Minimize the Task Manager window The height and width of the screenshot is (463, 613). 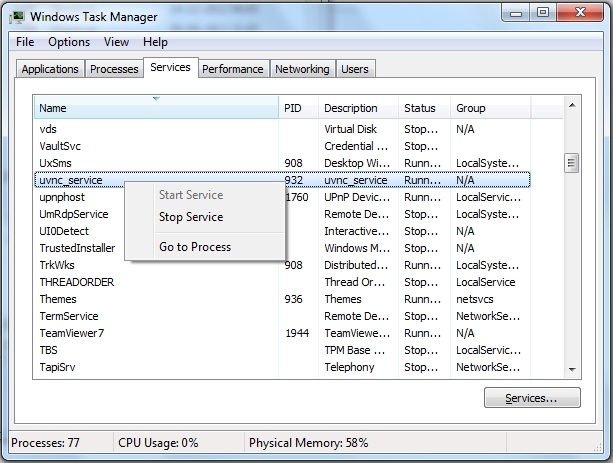pos(516,13)
